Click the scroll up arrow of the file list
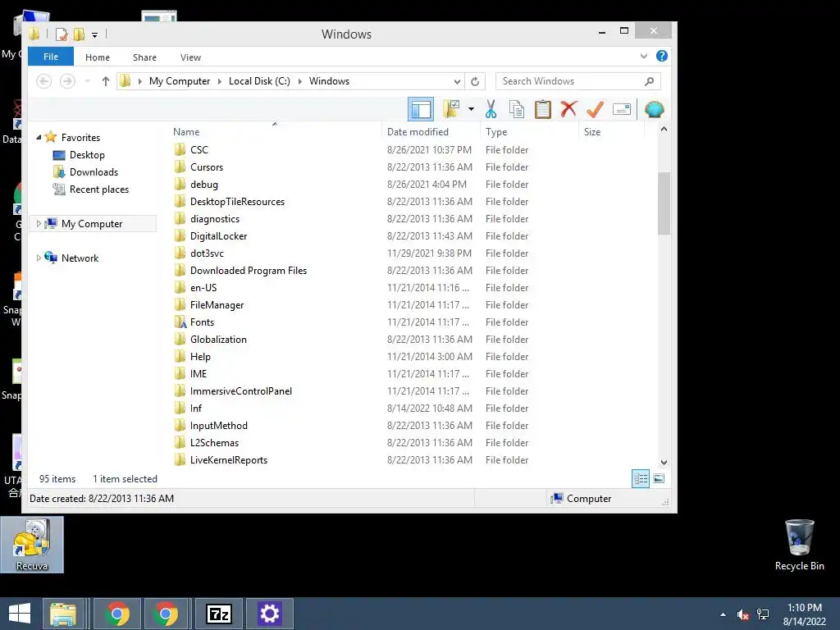This screenshot has width=840, height=630. coord(664,129)
